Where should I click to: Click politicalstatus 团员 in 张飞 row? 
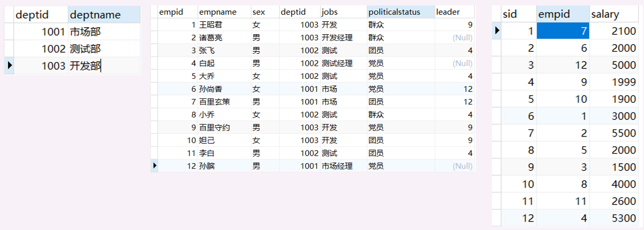pos(401,51)
